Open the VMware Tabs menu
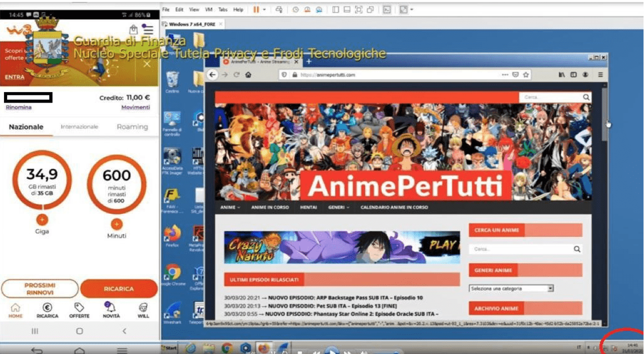 click(223, 10)
